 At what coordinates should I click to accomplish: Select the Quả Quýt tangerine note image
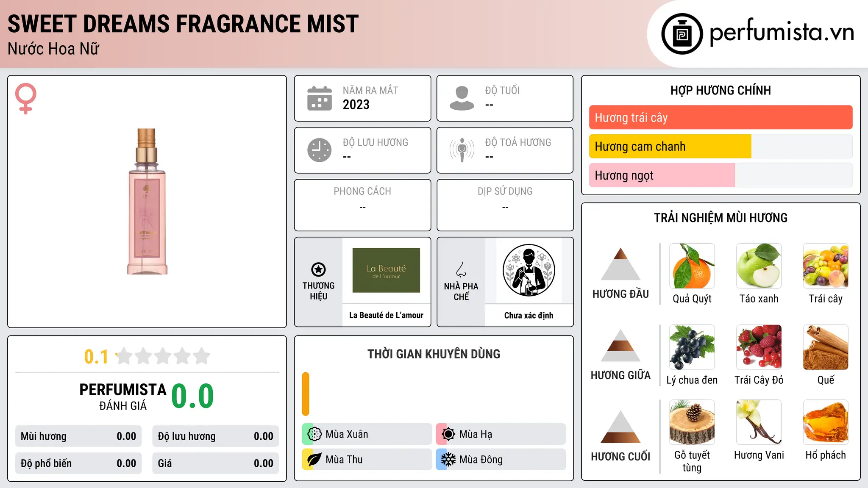tap(692, 266)
